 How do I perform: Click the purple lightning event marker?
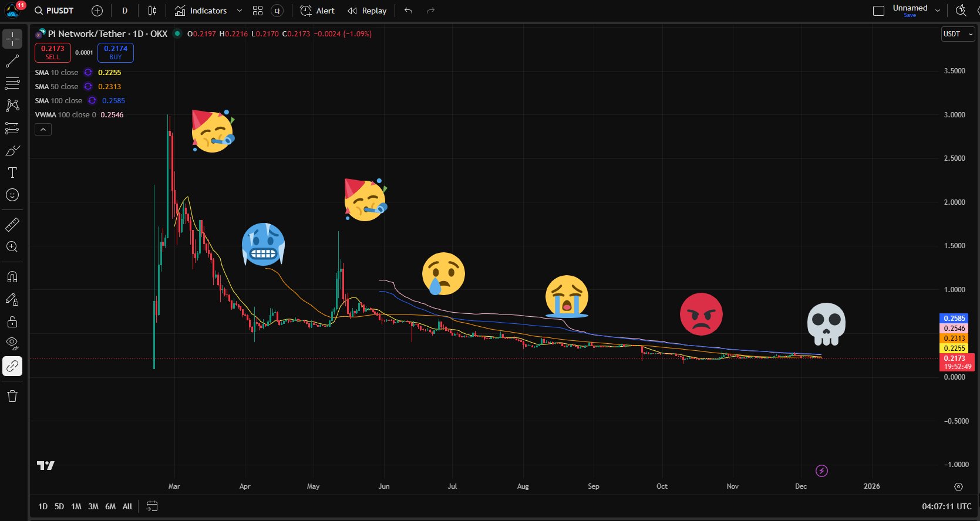coord(821,471)
